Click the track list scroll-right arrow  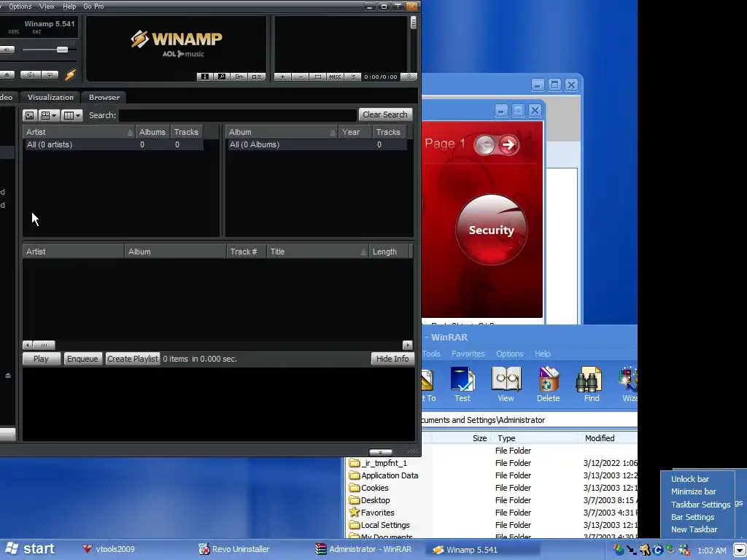(x=408, y=345)
